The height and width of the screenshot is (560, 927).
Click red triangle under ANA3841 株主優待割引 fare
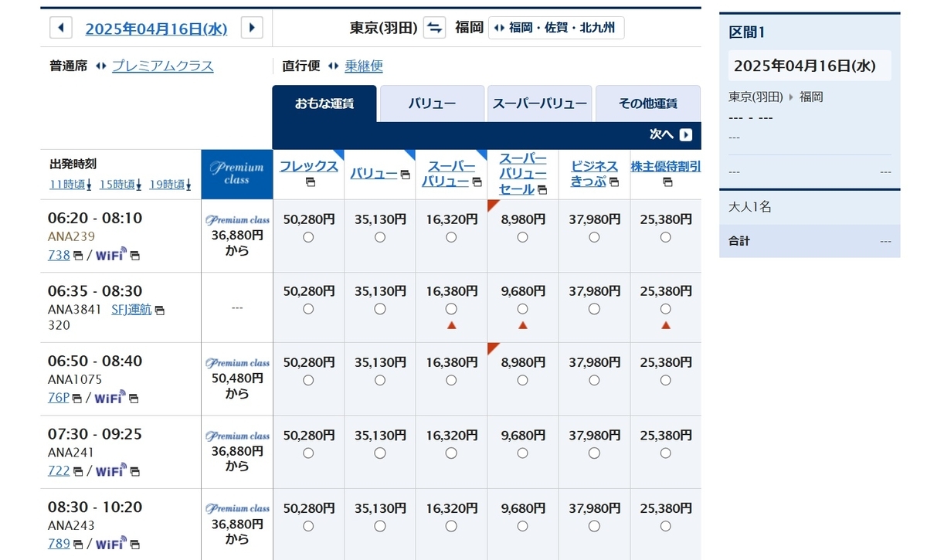(666, 325)
